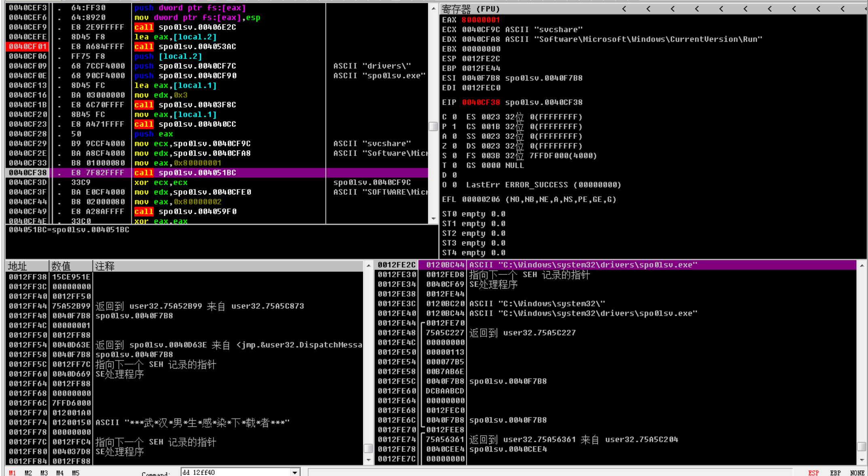
Task: Click dump pane scroll down arrow
Action: (368, 460)
